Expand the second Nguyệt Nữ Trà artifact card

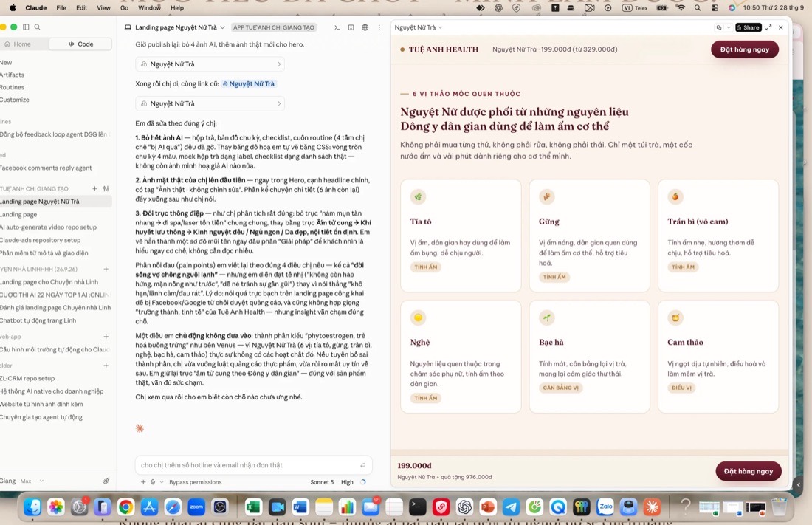(210, 103)
